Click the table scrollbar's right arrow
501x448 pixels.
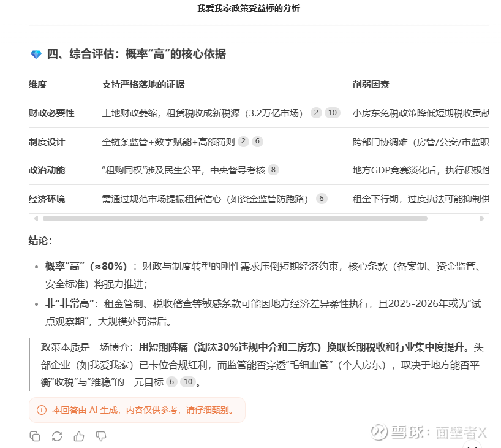point(482,218)
